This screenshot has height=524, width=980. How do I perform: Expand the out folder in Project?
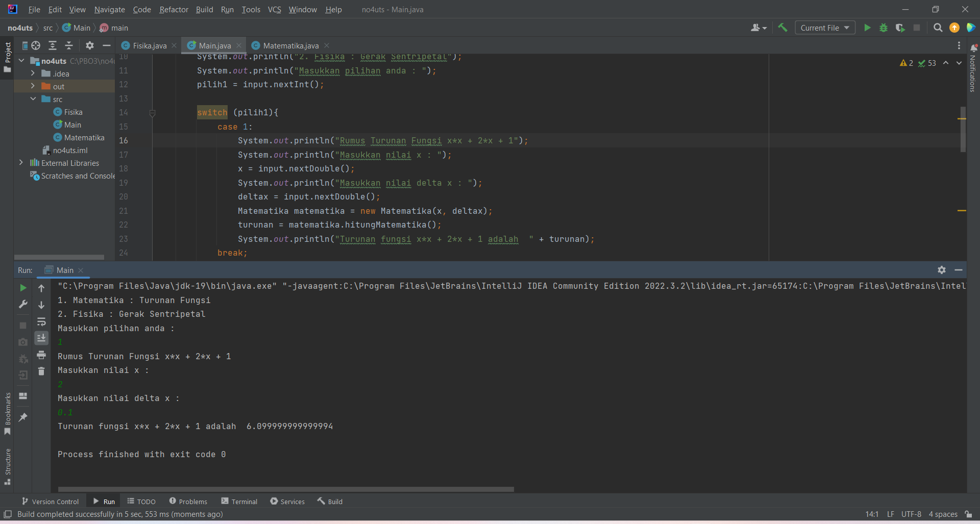coord(32,86)
